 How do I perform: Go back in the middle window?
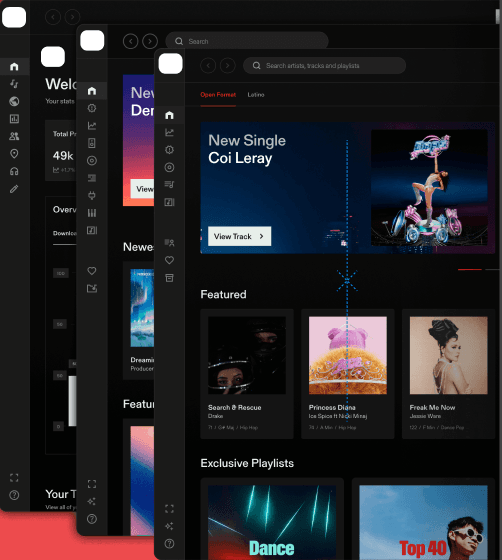point(130,41)
